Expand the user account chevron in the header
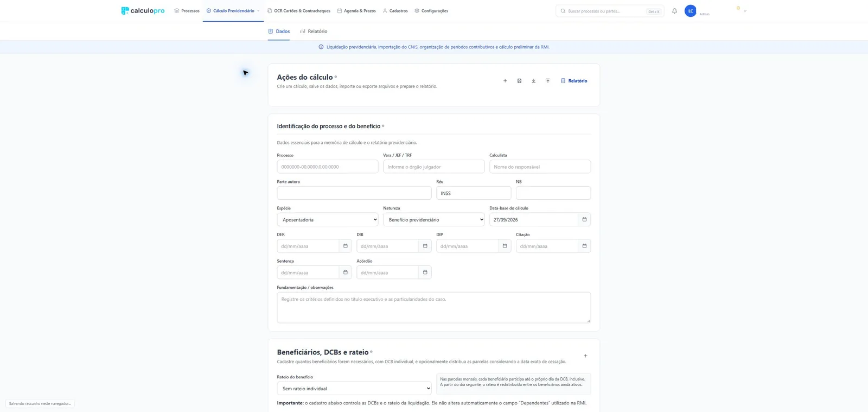The height and width of the screenshot is (412, 868). point(745,11)
